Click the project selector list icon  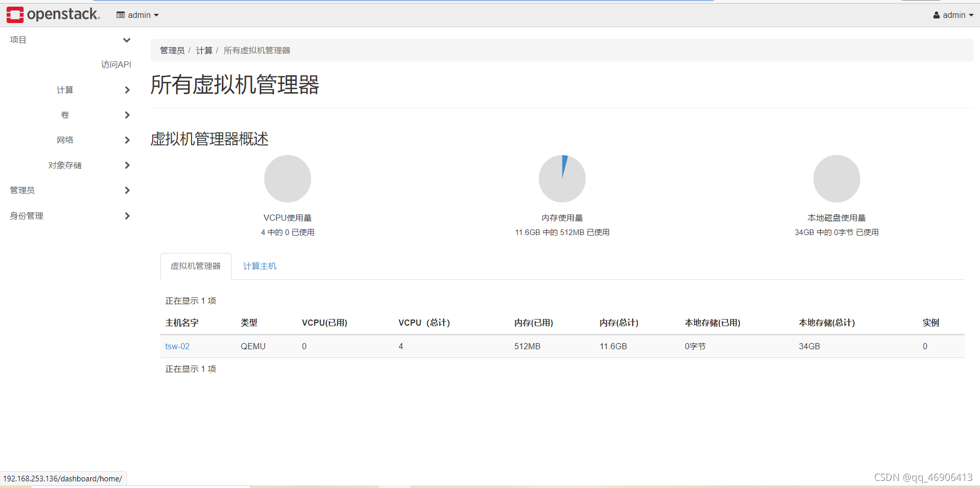point(120,15)
